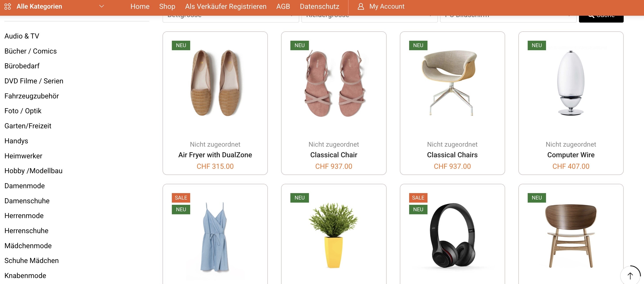
Task: Click the My Account user icon
Action: click(360, 6)
